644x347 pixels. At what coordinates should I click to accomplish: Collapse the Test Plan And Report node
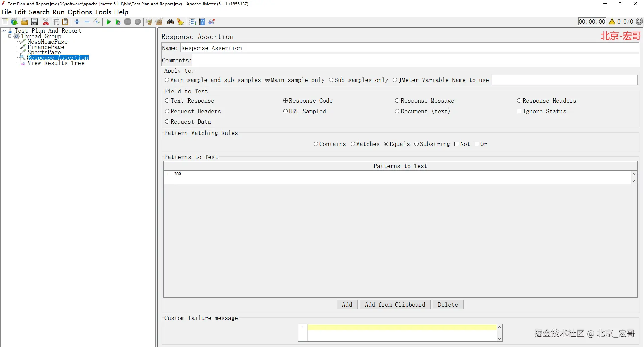(4, 31)
